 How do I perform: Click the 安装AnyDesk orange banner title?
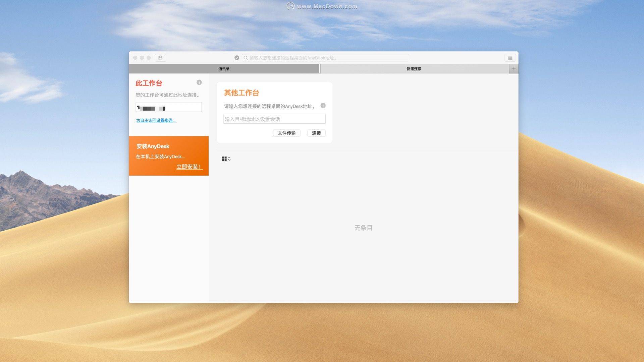pos(153,146)
